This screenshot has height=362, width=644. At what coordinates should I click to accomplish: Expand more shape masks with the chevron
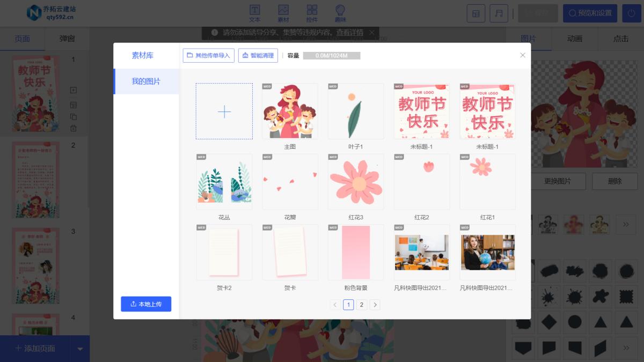pos(626,348)
